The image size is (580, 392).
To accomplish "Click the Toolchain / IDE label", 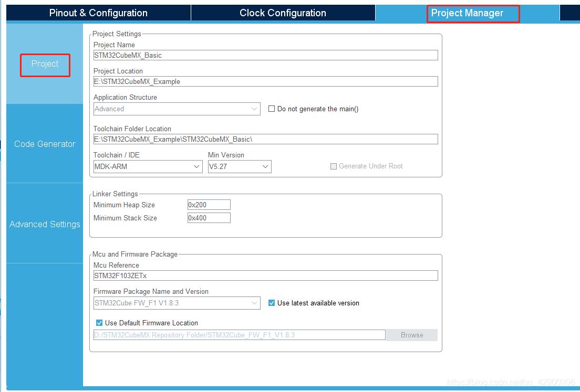I will (116, 155).
